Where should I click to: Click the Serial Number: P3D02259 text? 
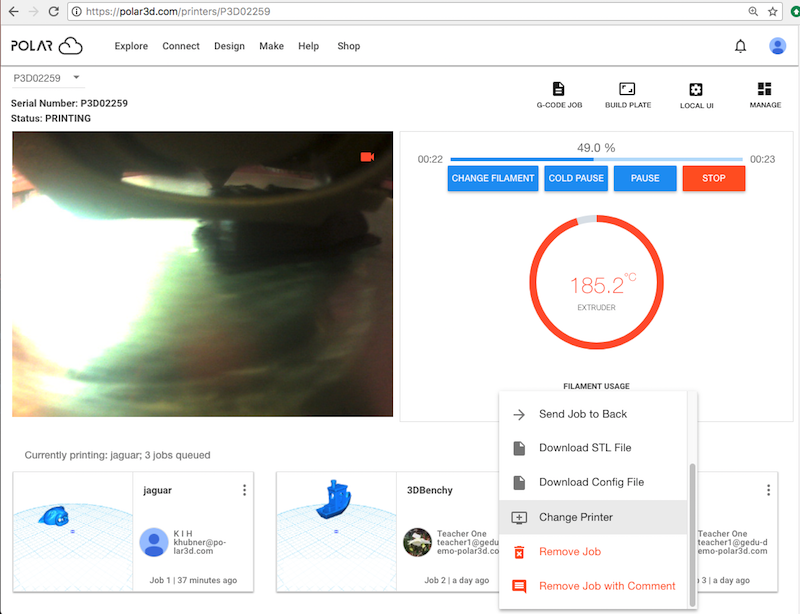(x=69, y=103)
